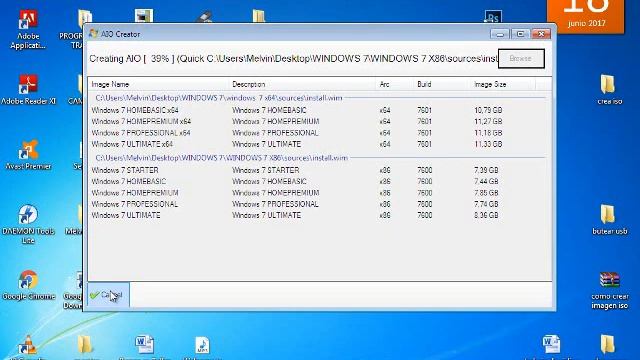
Task: Open the Google Chrome desktop icon
Action: pos(28,285)
